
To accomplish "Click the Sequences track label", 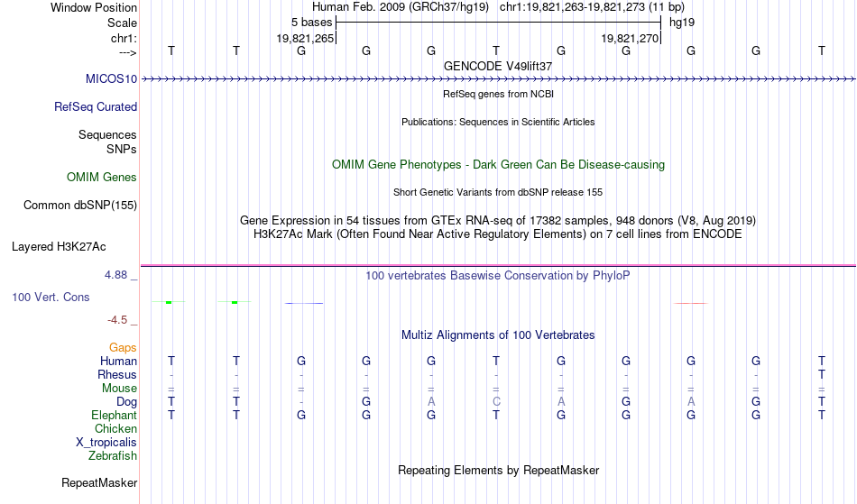I will point(107,134).
